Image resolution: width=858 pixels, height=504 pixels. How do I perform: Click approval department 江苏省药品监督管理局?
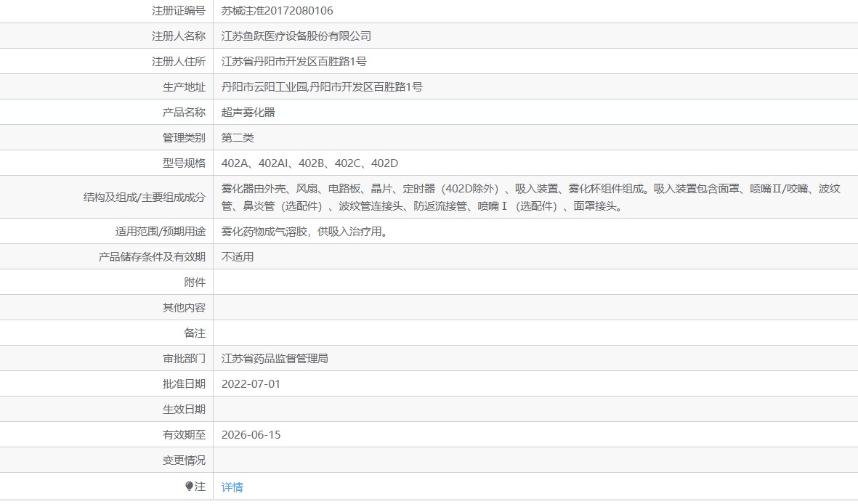pyautogui.click(x=275, y=359)
